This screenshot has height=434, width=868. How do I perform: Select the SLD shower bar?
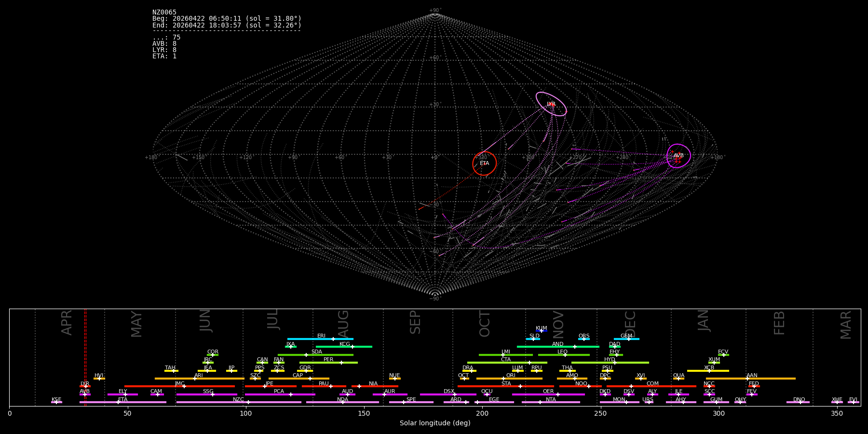point(533,339)
